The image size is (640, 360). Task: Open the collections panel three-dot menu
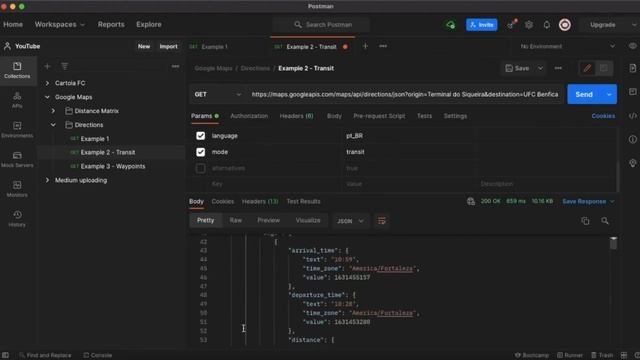[x=175, y=66]
